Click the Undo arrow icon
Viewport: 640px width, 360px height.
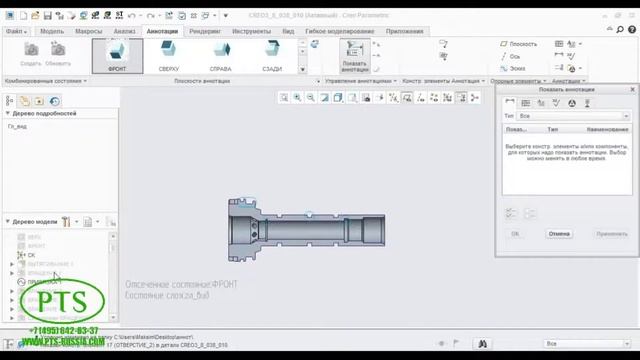click(131, 16)
